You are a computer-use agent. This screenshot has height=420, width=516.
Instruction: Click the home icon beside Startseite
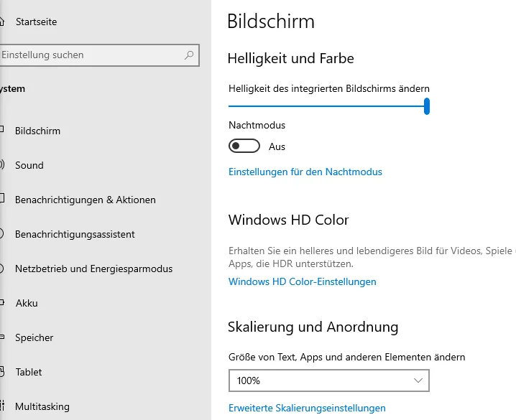coord(1,22)
